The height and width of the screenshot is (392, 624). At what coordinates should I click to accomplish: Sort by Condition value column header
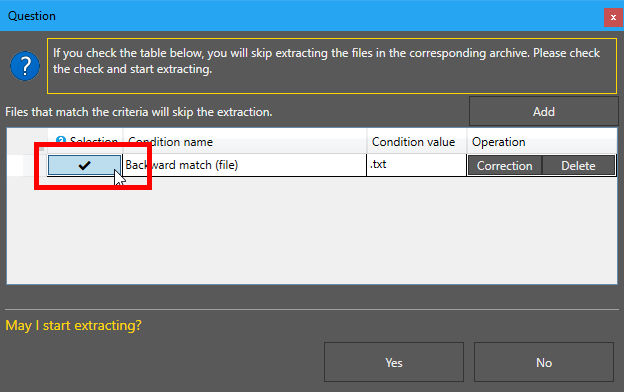[417, 142]
